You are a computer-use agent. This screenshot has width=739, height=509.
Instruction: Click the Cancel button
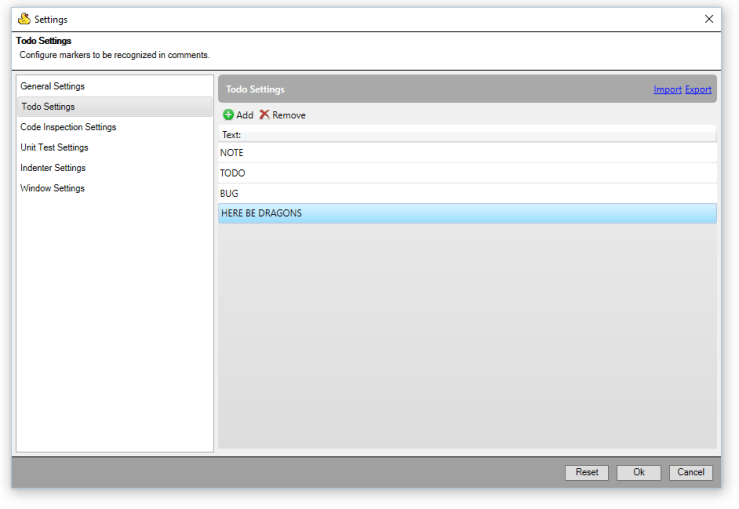click(690, 472)
